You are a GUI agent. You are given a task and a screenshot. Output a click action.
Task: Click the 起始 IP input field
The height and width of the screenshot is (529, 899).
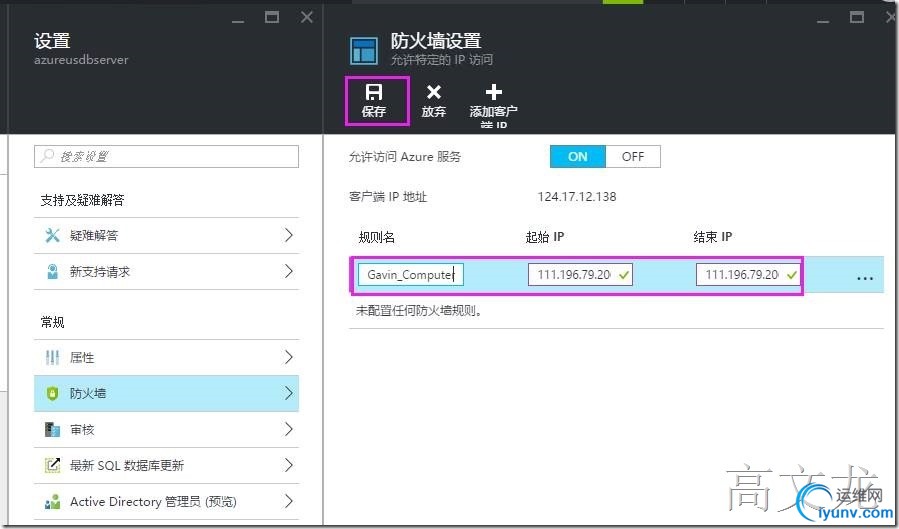[x=580, y=275]
